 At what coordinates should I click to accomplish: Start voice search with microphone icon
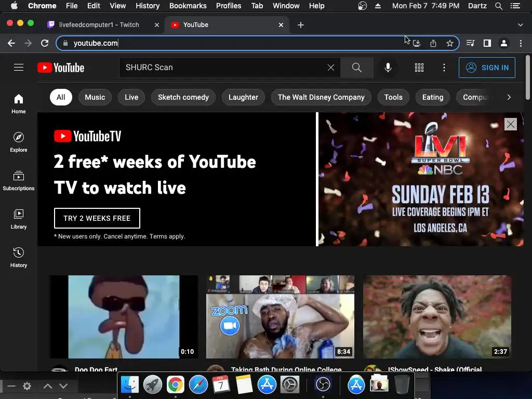388,68
